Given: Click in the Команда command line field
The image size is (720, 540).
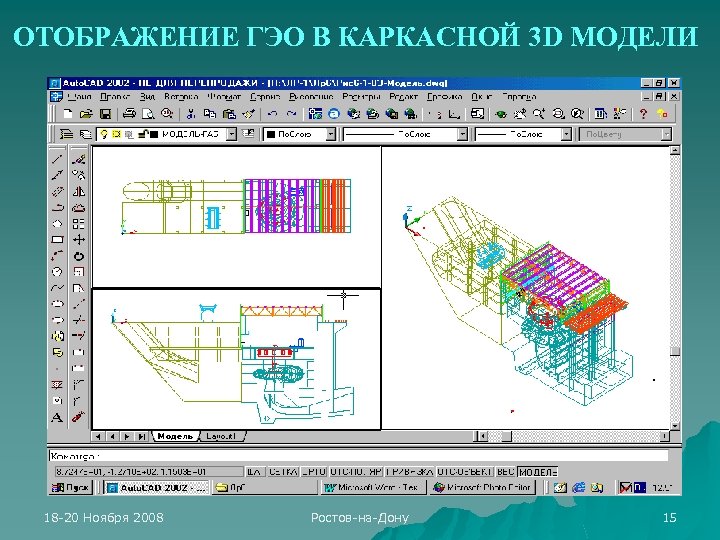Looking at the screenshot, I should point(358,456).
